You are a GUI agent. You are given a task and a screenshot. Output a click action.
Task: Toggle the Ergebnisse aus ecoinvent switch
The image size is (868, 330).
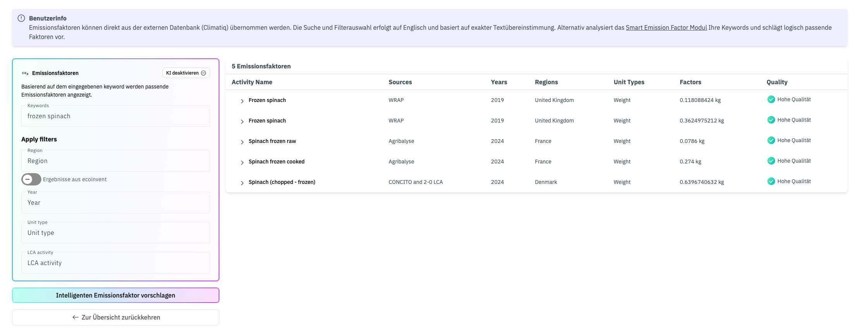coord(31,179)
